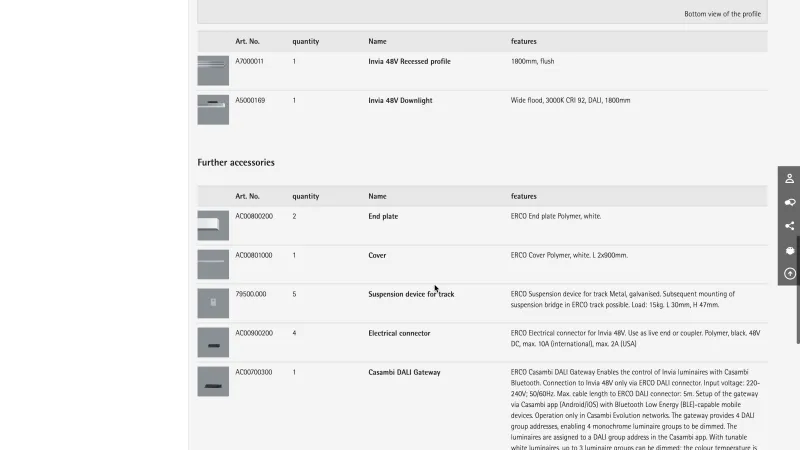This screenshot has height=450, width=800.
Task: Open the Invia 48V Downlight link
Action: [400, 100]
